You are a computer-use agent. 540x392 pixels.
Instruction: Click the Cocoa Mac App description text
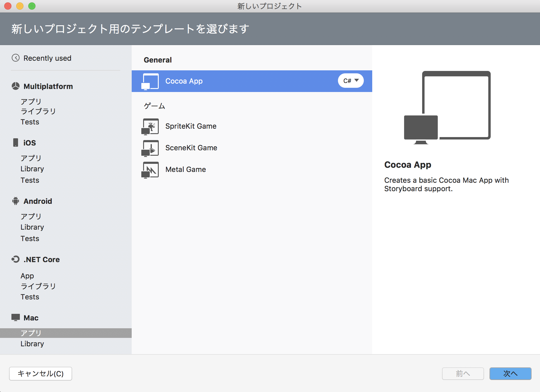[x=446, y=184]
